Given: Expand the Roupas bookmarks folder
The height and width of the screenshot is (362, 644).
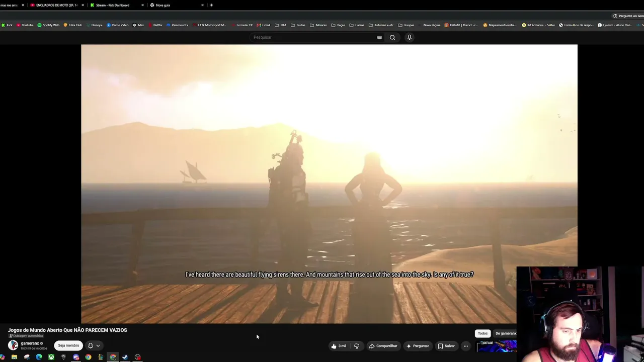Looking at the screenshot, I should coord(406,25).
